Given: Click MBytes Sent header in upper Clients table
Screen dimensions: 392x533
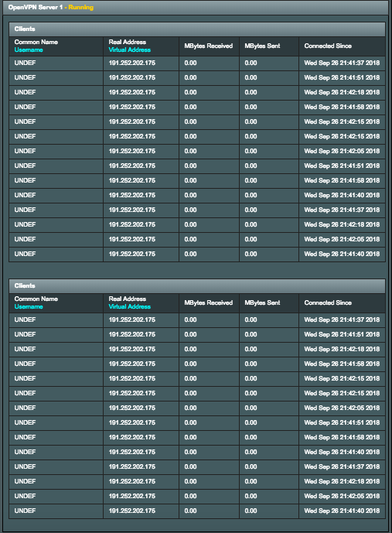Looking at the screenshot, I should [262, 46].
